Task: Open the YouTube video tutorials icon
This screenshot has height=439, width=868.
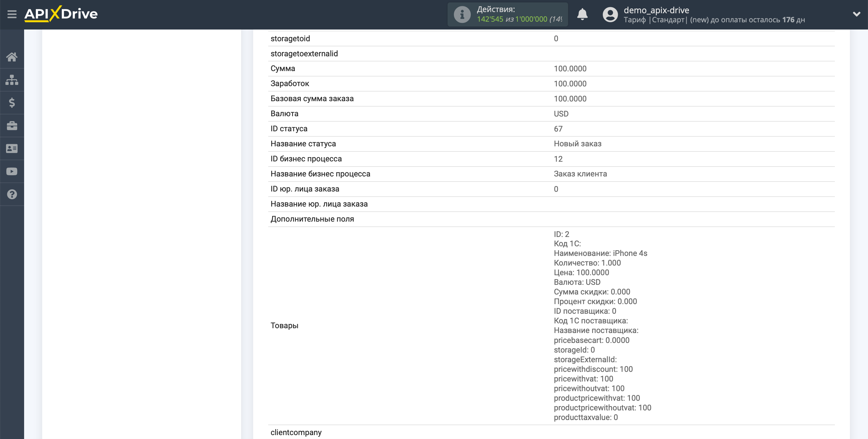Action: pyautogui.click(x=12, y=171)
